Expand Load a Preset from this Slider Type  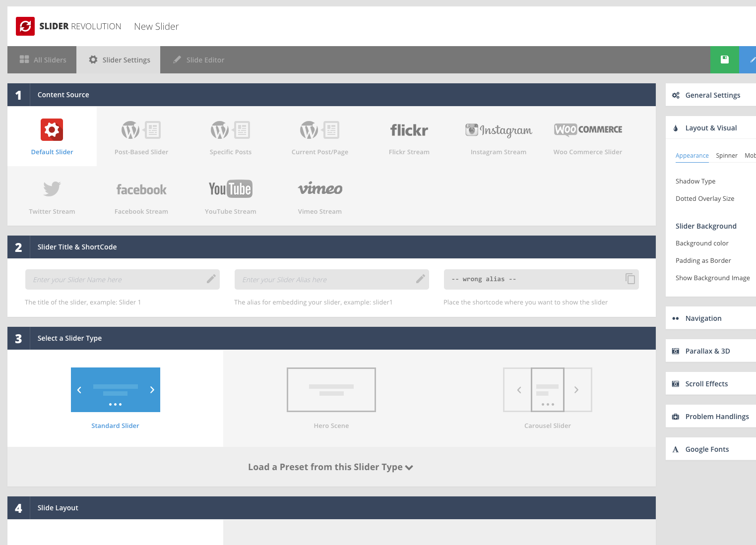pos(331,467)
